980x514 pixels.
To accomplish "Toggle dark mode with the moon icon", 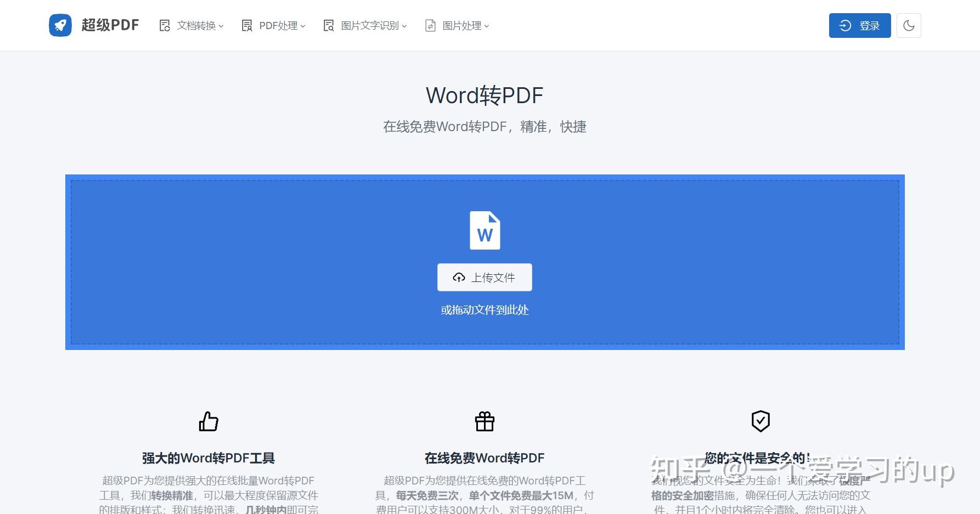I will (909, 25).
